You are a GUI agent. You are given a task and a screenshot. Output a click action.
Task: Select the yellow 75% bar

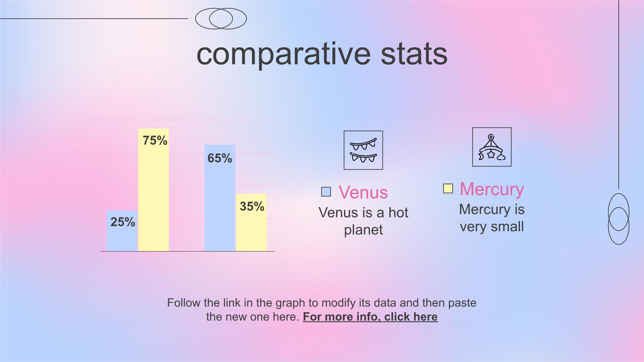[154, 190]
